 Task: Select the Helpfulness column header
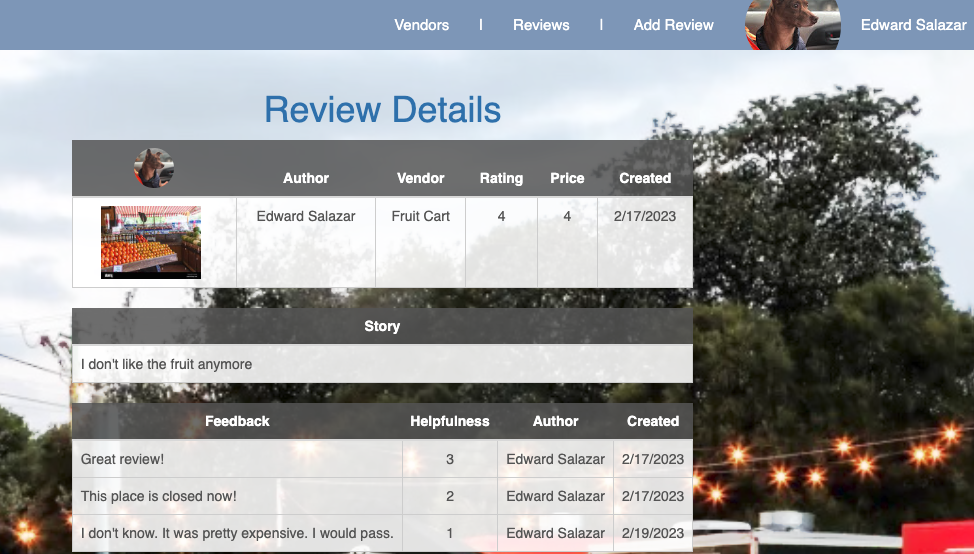pyautogui.click(x=450, y=421)
